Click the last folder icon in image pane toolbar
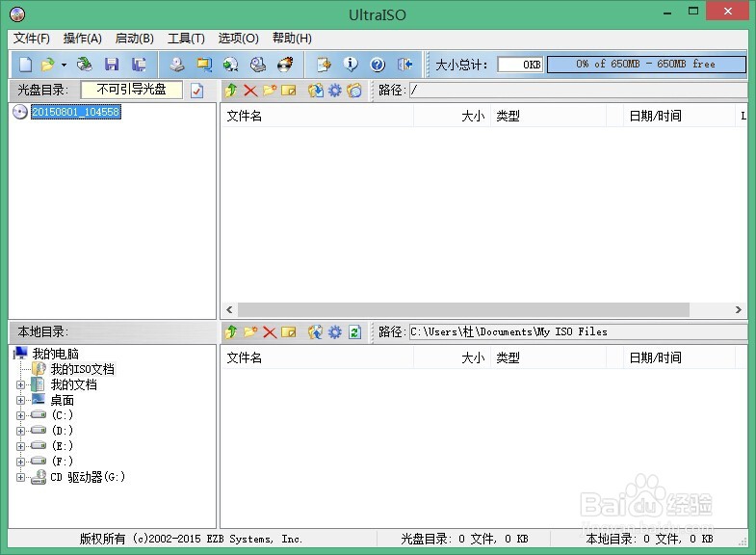756x555 pixels. point(354,91)
